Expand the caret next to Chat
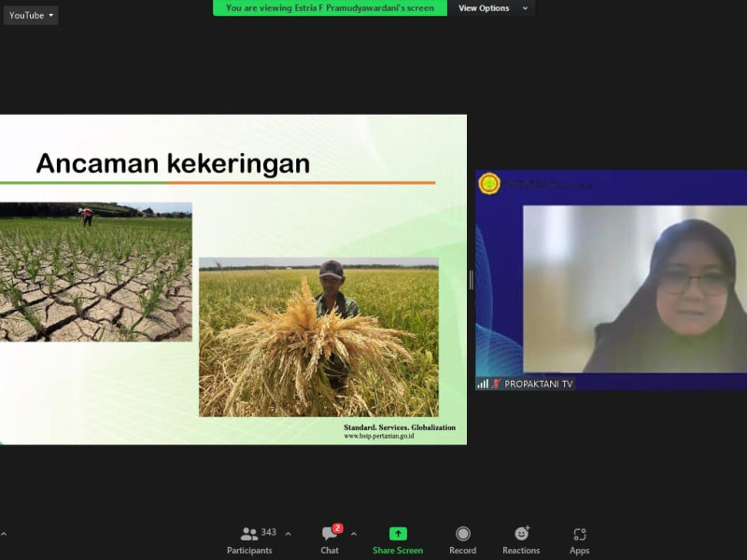747x560 pixels. tap(353, 534)
